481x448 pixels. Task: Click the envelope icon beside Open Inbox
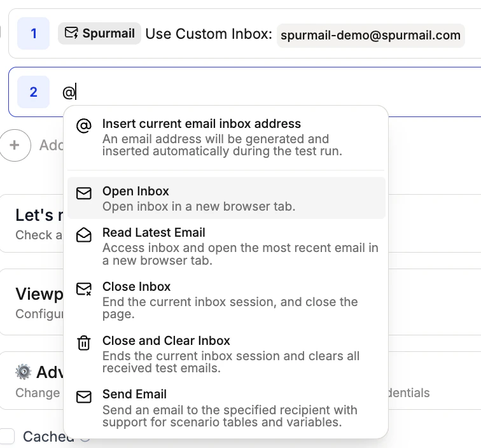click(x=84, y=193)
